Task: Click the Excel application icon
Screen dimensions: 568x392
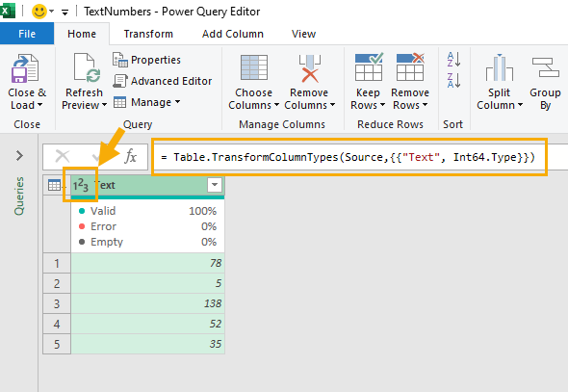Action: point(8,11)
